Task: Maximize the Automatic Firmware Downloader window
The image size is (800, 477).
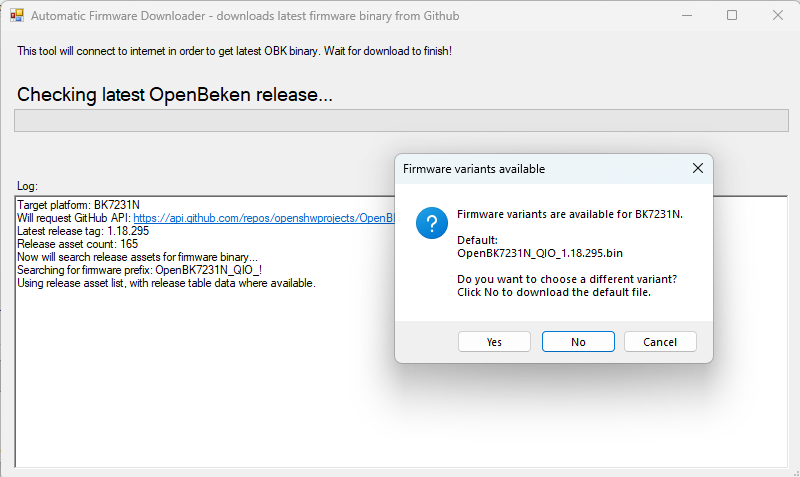Action: [x=732, y=15]
